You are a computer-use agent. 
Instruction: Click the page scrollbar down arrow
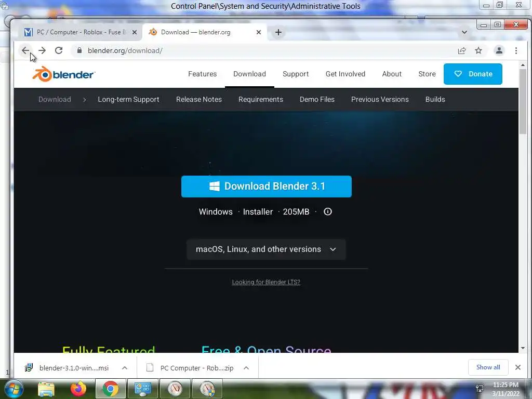(x=523, y=348)
